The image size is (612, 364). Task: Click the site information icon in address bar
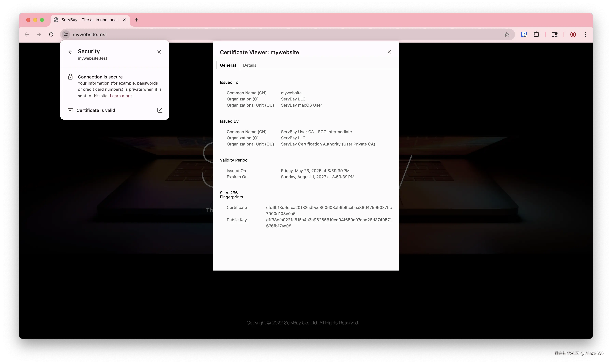[66, 35]
